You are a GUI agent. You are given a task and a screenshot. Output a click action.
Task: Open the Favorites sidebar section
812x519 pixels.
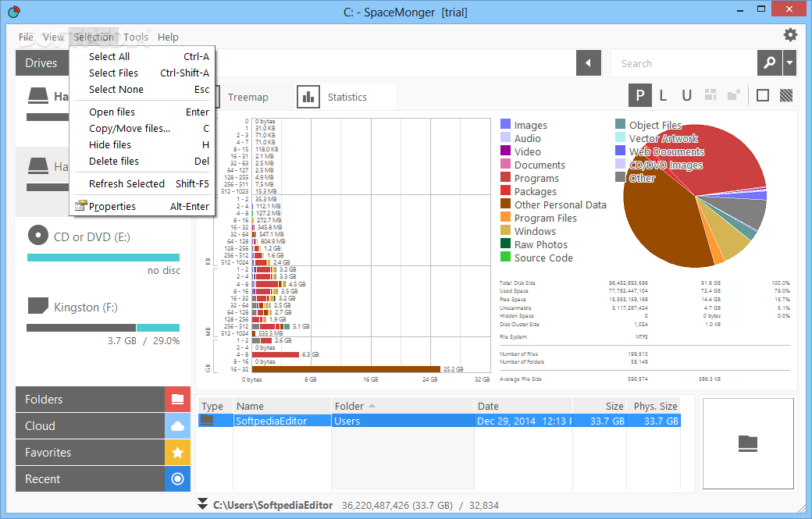(x=90, y=452)
